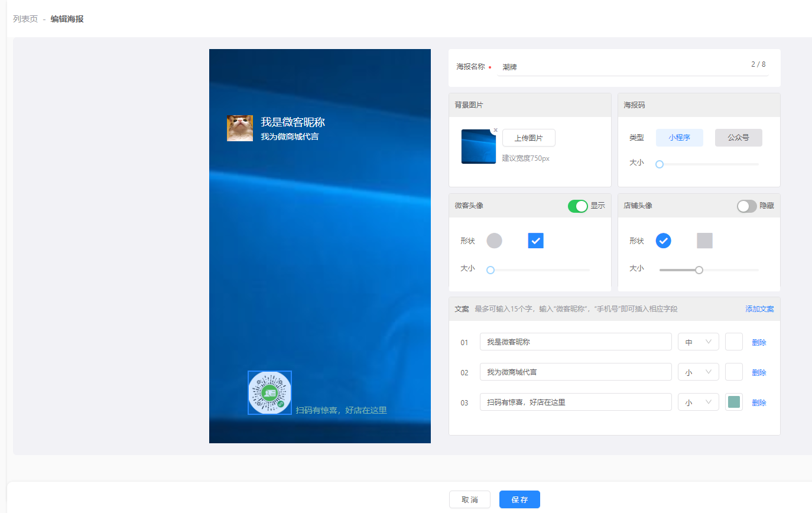The image size is (812, 513).
Task: Select 我为微商城代言 text on the poster
Action: 290,137
